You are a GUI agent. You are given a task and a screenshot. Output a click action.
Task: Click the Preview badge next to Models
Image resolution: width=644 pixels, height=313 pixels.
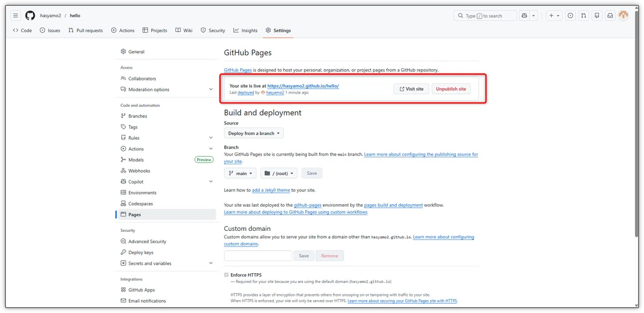point(204,160)
